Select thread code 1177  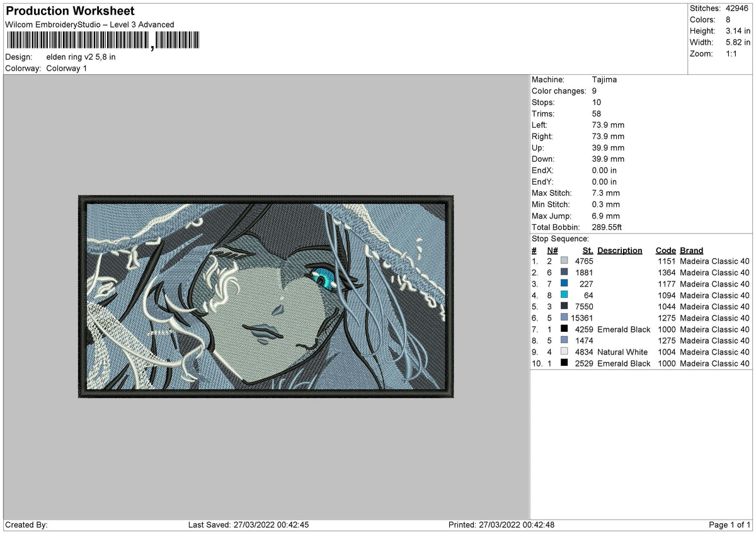[x=667, y=284]
